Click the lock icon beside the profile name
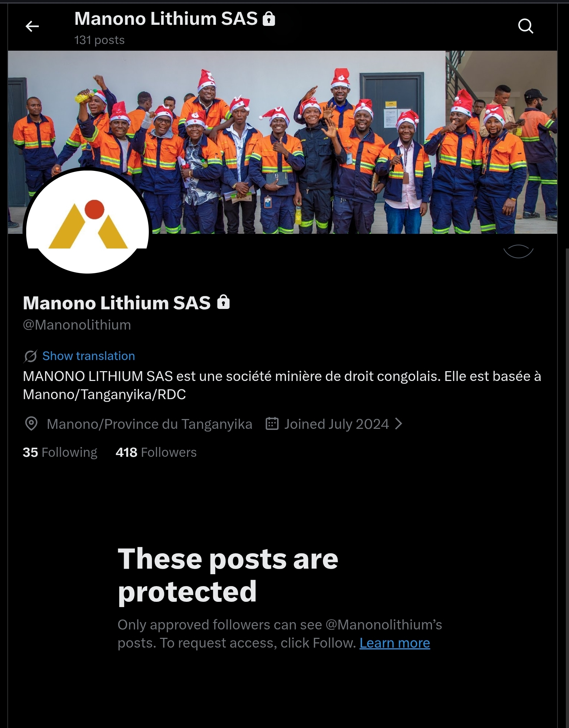Image resolution: width=569 pixels, height=728 pixels. pos(223,302)
